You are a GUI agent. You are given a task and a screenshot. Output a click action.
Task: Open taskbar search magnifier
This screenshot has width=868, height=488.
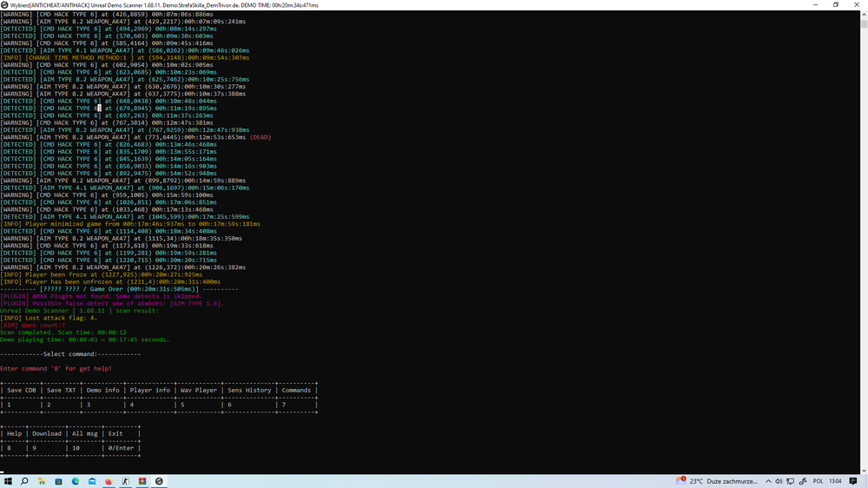coord(24,481)
